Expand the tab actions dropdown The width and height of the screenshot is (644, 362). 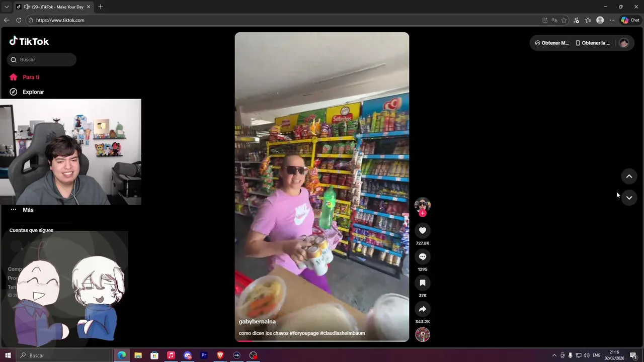(x=7, y=7)
